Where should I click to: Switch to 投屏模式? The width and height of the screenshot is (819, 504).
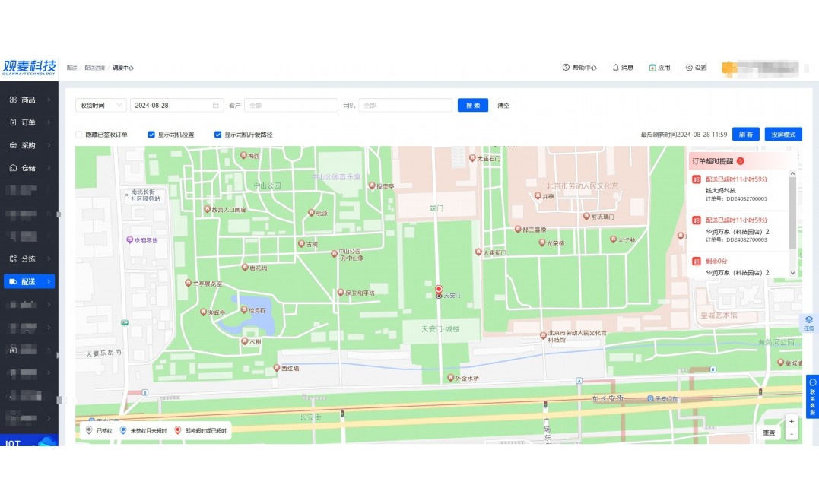(783, 135)
